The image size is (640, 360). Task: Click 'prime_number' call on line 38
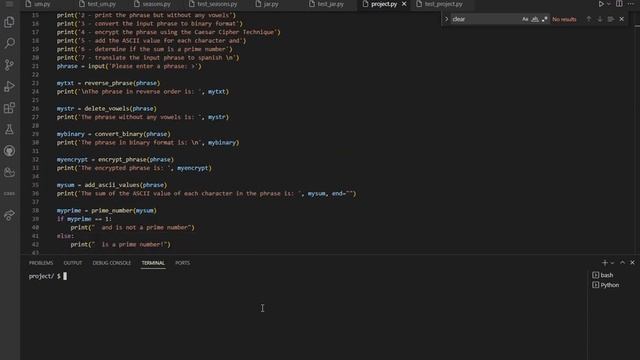[112, 211]
